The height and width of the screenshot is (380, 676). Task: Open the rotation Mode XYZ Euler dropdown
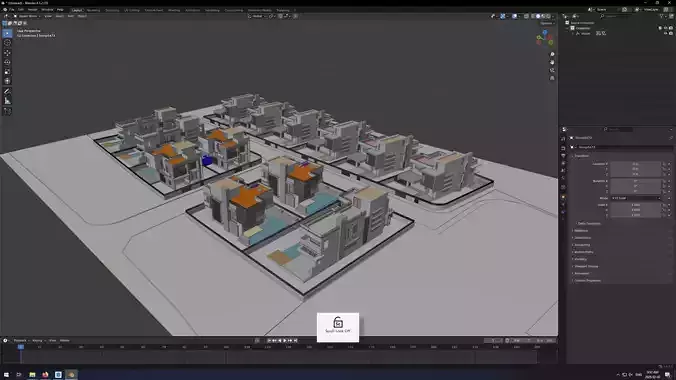pos(635,198)
